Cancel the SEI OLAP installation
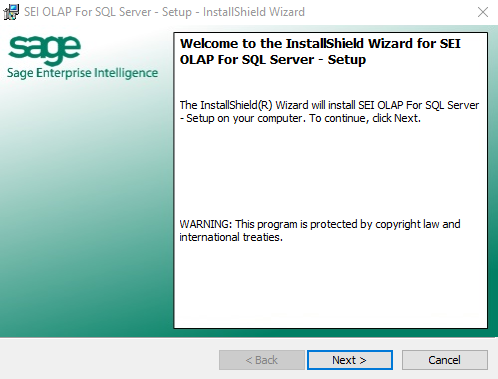Image resolution: width=498 pixels, height=379 pixels. (445, 360)
